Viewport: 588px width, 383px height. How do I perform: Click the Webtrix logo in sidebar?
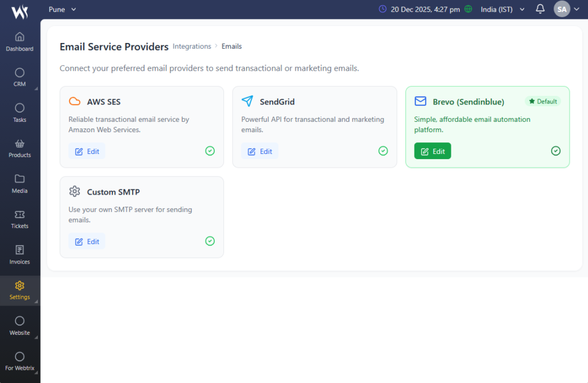coord(20,10)
